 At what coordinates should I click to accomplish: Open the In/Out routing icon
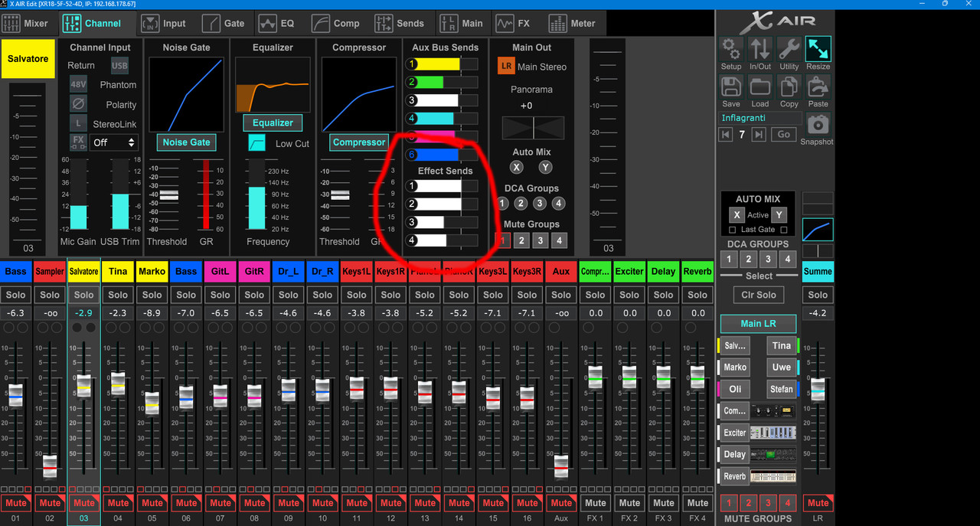tap(760, 48)
